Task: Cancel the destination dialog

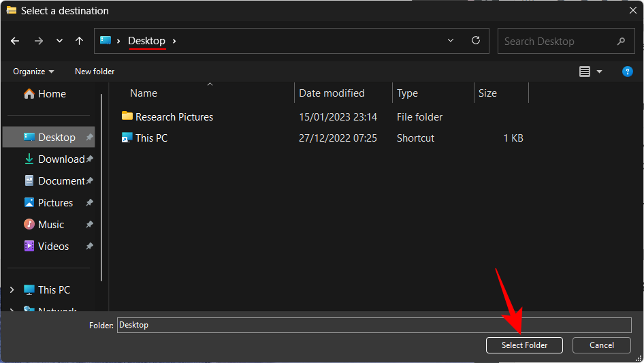Action: (602, 345)
